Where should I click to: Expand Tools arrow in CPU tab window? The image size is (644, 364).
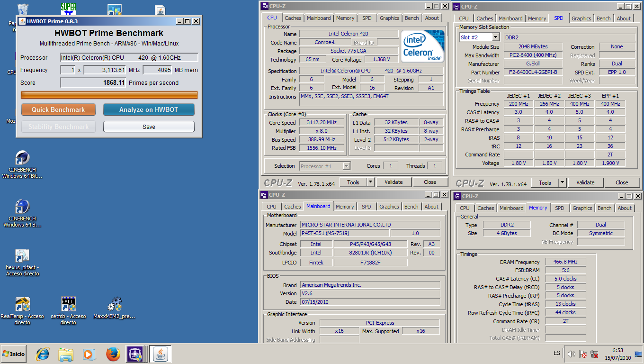371,182
